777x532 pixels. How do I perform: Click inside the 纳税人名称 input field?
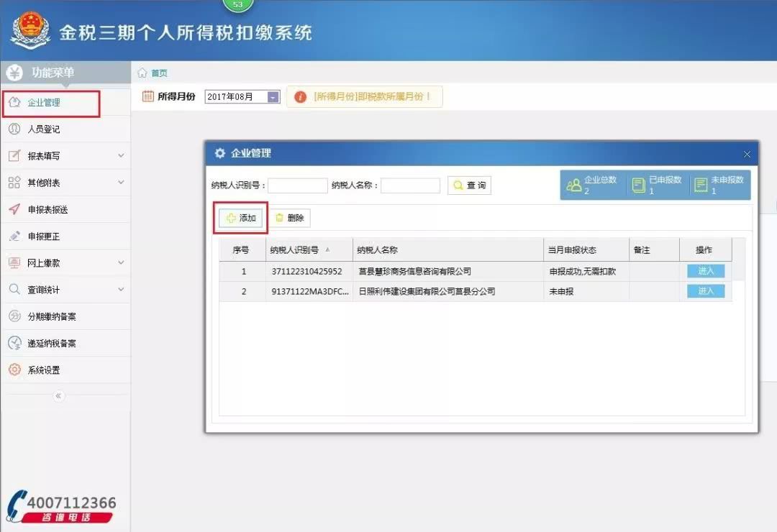click(410, 185)
